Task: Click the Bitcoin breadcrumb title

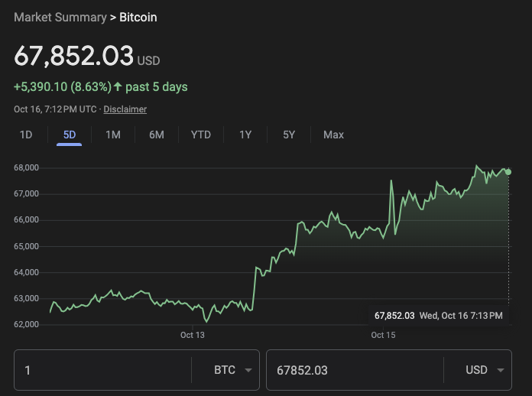Action: pyautogui.click(x=138, y=17)
